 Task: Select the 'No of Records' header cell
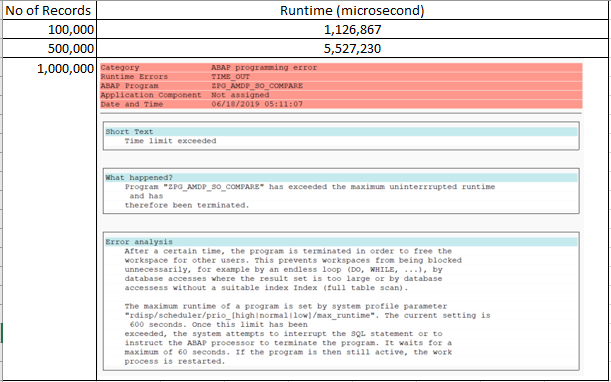[49, 11]
